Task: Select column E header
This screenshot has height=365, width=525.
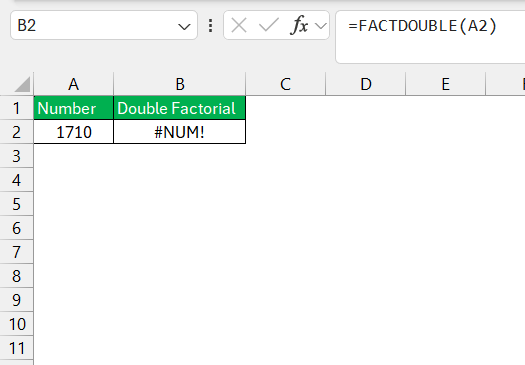Action: [x=445, y=84]
